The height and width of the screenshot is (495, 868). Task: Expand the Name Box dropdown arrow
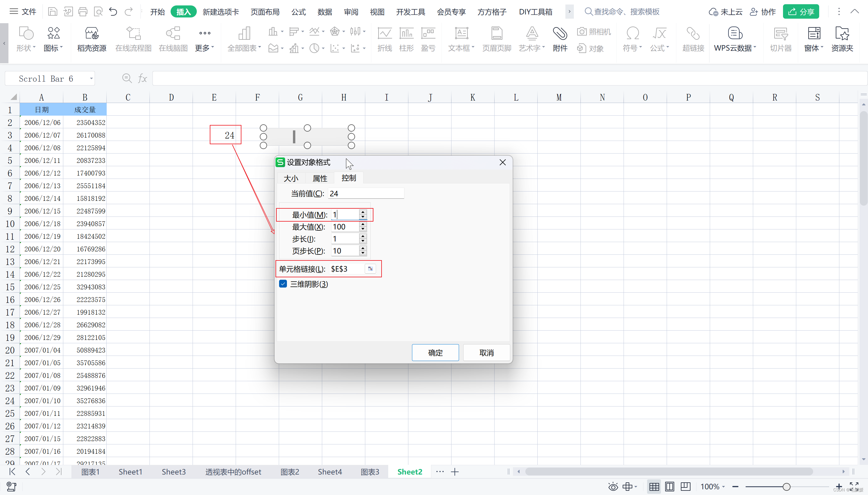[91, 79]
